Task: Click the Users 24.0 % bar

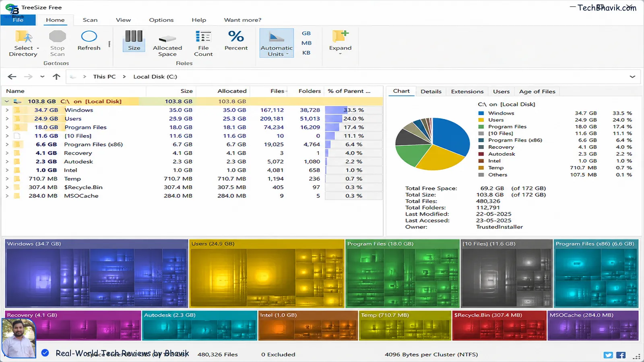Action: (353, 119)
